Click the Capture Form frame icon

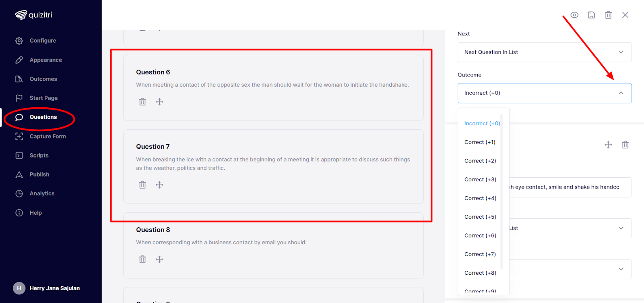[19, 136]
